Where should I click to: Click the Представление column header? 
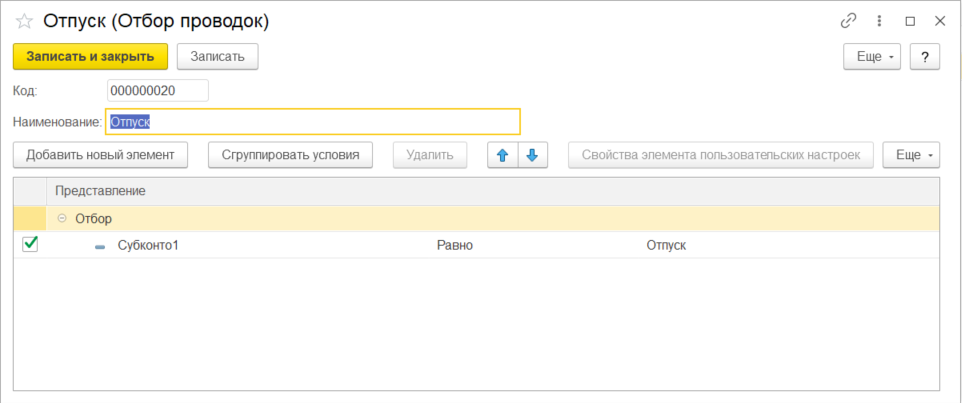(100, 190)
